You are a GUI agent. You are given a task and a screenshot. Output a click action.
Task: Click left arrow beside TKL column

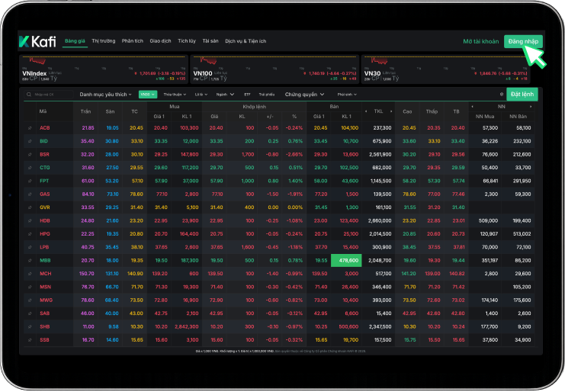366,111
